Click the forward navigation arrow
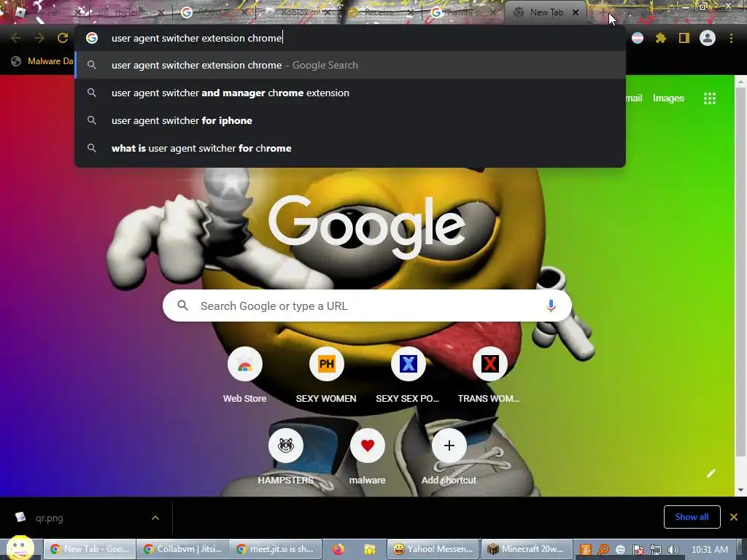Viewport: 747px width, 560px height. click(39, 38)
